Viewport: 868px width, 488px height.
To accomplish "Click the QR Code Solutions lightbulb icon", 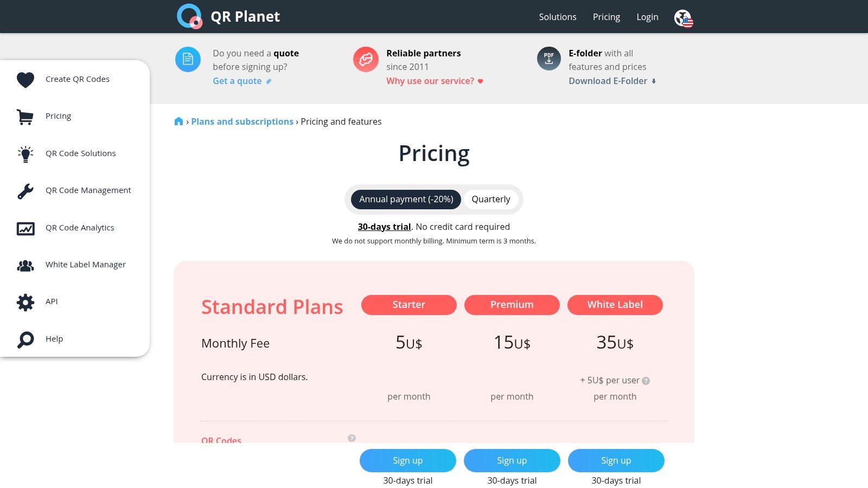I will pyautogui.click(x=25, y=153).
